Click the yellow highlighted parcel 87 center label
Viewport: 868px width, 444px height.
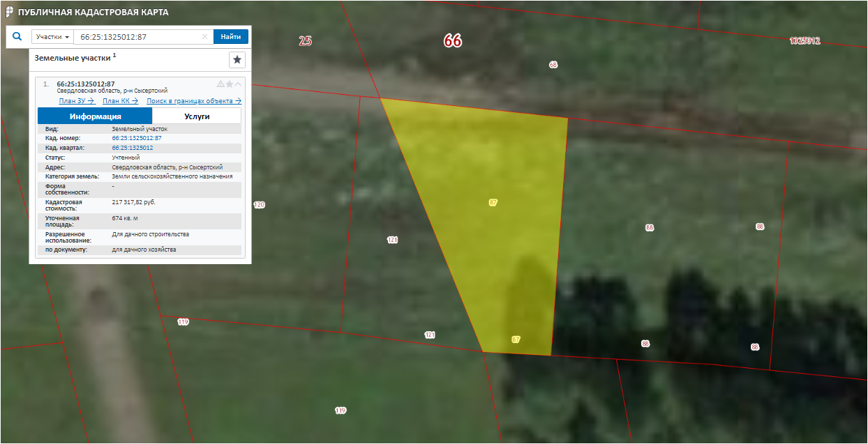point(493,202)
